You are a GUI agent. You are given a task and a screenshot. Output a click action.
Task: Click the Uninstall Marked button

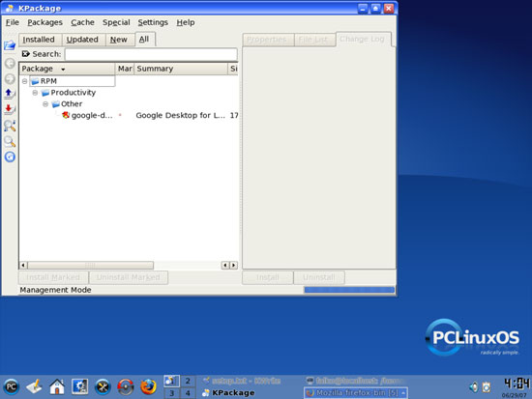click(x=129, y=277)
